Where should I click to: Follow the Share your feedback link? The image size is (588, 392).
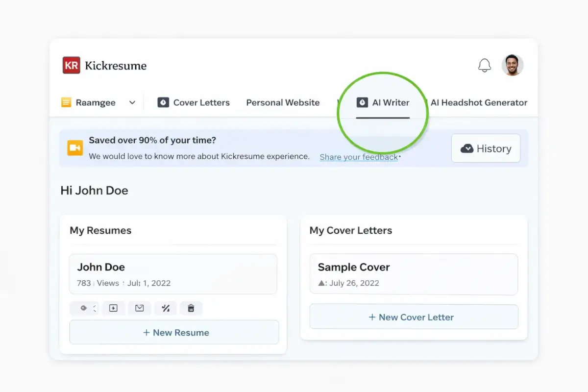[x=359, y=157]
